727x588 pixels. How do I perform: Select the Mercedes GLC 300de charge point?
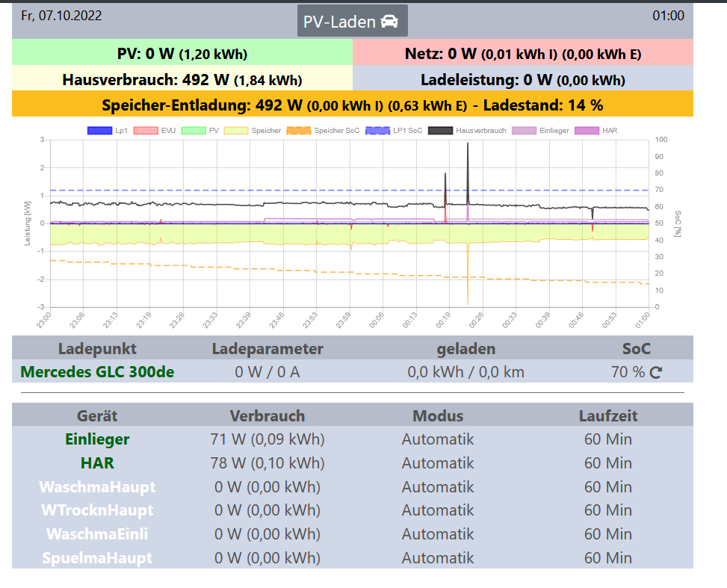(x=98, y=372)
